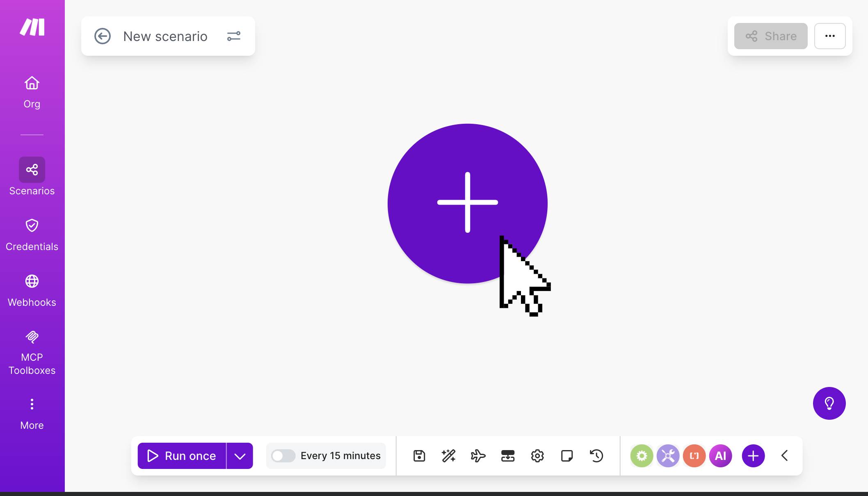Screen dimensions: 868x496
Task: Open the Credentials sidebar item
Action: click(32, 234)
